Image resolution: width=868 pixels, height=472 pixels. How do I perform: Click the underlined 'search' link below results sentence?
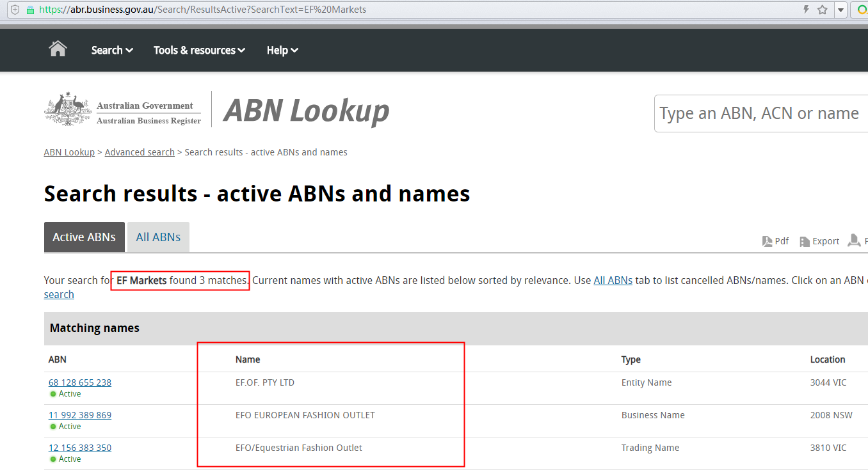tap(59, 294)
